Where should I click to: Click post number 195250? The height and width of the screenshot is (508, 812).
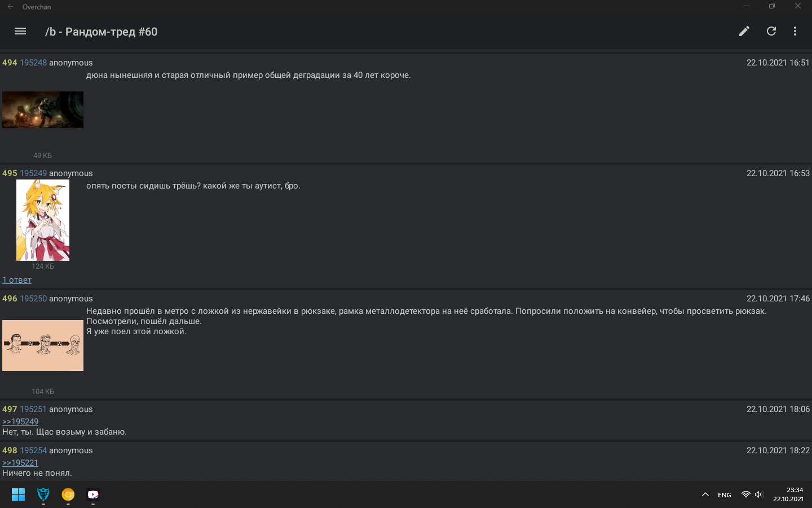coord(33,299)
